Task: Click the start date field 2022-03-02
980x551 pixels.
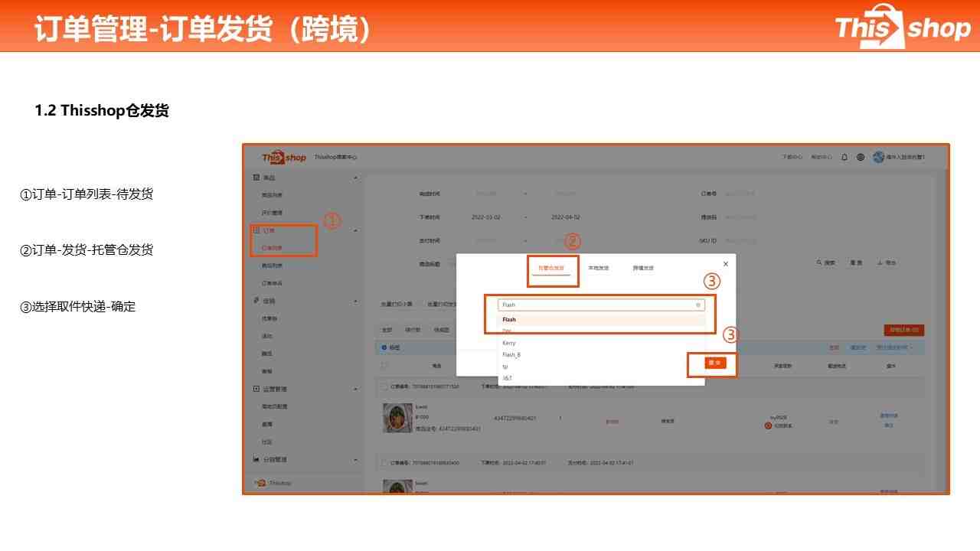Action: (488, 217)
